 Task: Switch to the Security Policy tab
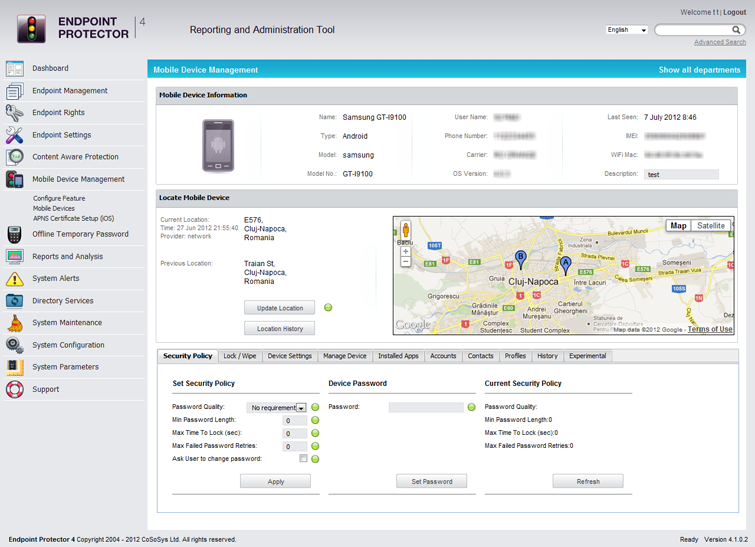(x=187, y=356)
